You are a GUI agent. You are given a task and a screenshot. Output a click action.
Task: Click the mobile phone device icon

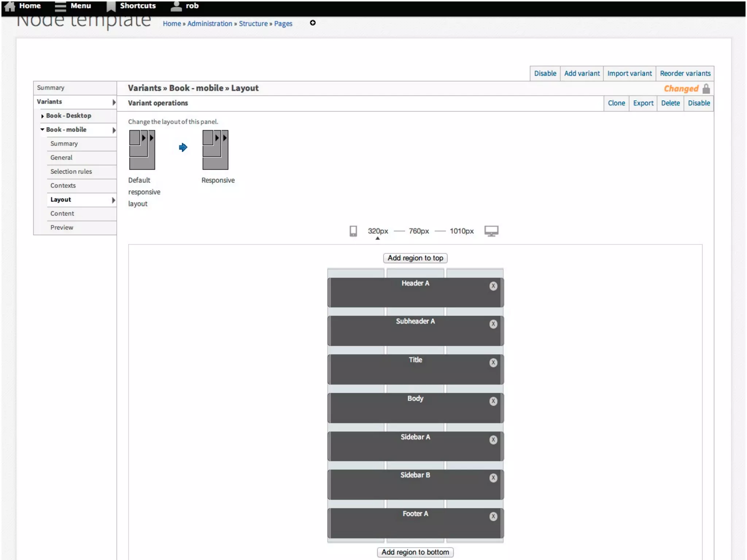tap(353, 231)
